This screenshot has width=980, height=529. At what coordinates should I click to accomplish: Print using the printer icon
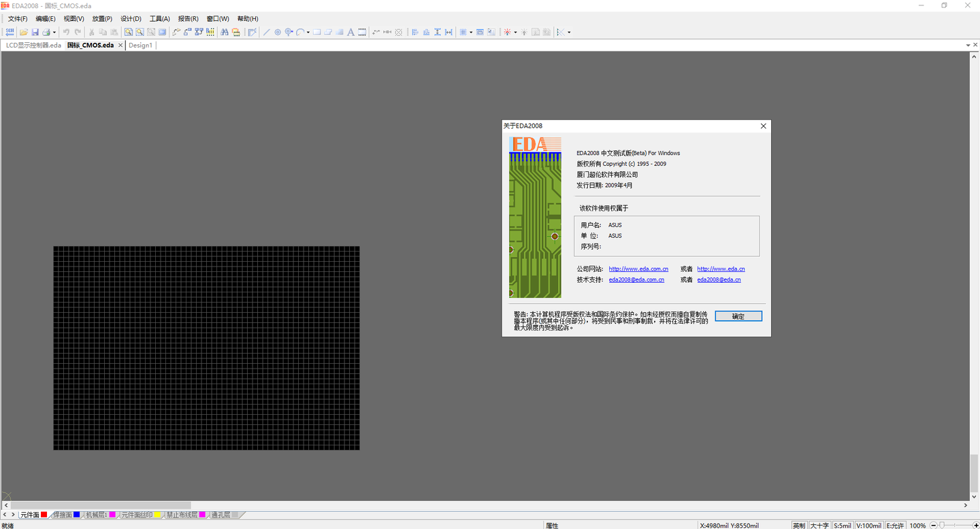(x=46, y=32)
